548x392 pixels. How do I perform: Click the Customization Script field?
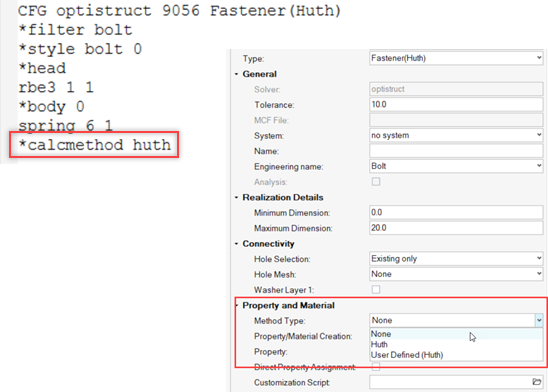point(451,382)
